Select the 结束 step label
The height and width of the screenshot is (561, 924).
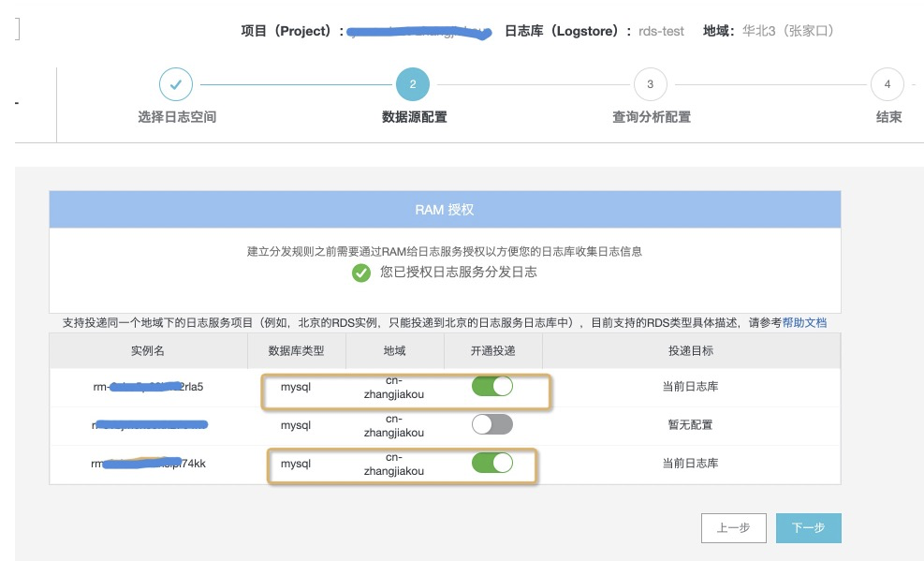[888, 117]
